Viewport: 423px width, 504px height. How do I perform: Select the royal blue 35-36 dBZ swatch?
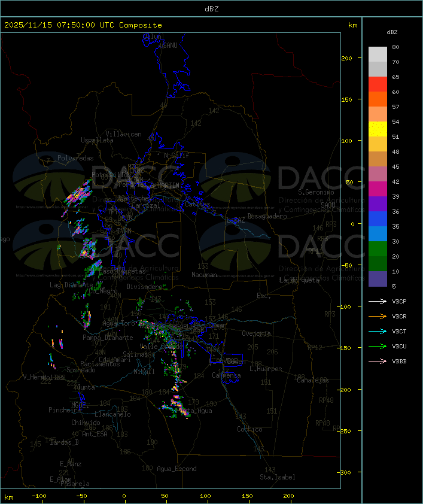378,219
